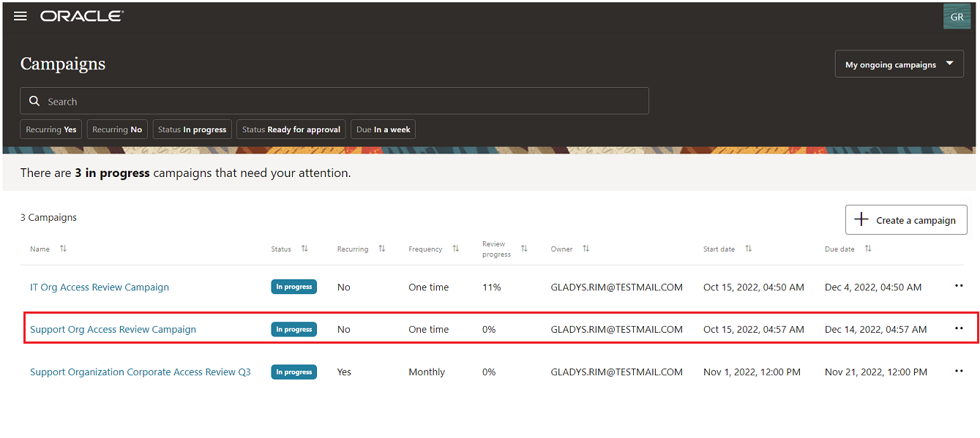Click the Oct 15, 2022, 04:57 AM start date
The image size is (980, 438).
(x=754, y=330)
